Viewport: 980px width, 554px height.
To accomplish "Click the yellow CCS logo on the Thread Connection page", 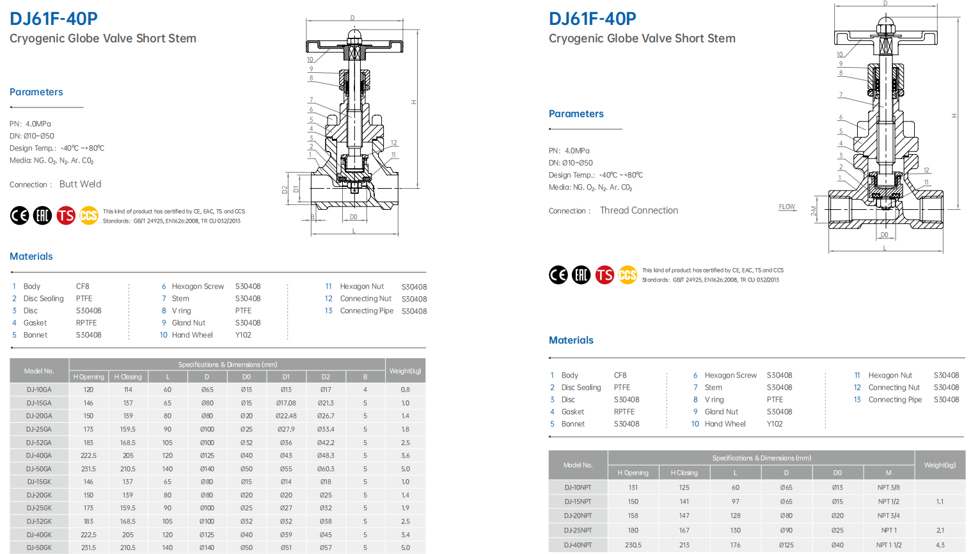I will (x=627, y=275).
